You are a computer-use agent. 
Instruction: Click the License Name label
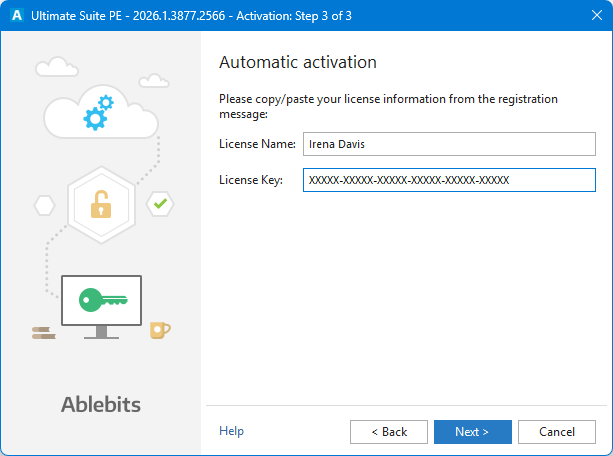pyautogui.click(x=257, y=144)
